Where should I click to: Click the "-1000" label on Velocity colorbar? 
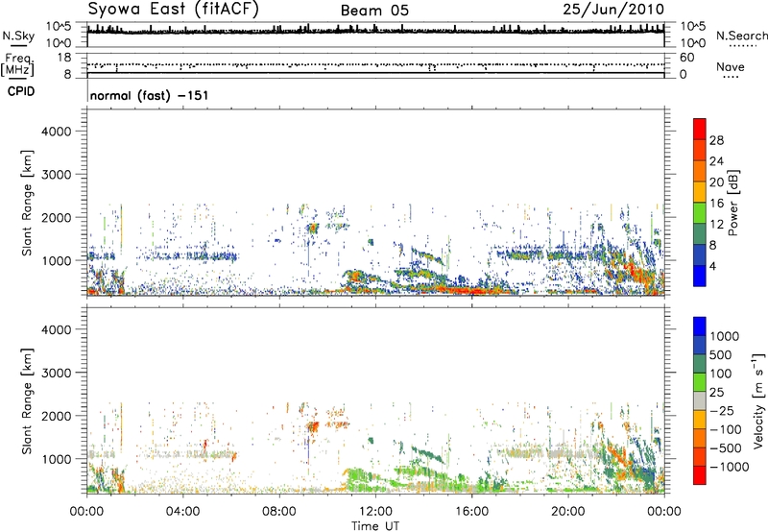click(x=729, y=467)
